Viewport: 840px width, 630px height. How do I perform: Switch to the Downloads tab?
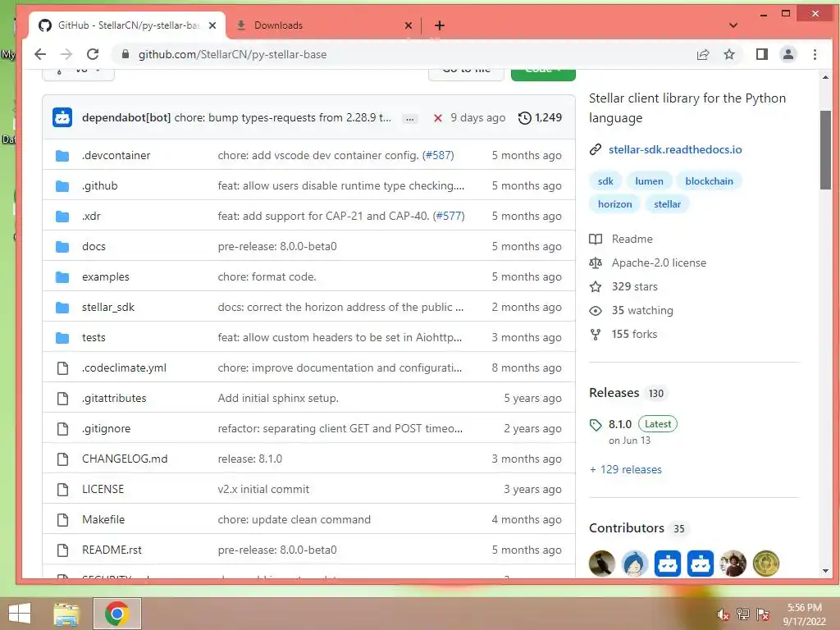tap(323, 25)
